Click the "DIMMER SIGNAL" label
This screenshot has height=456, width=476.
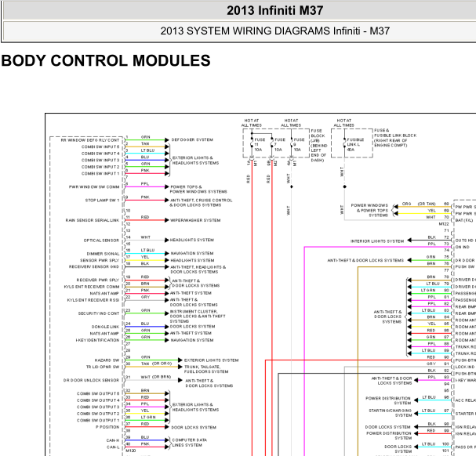click(x=104, y=254)
